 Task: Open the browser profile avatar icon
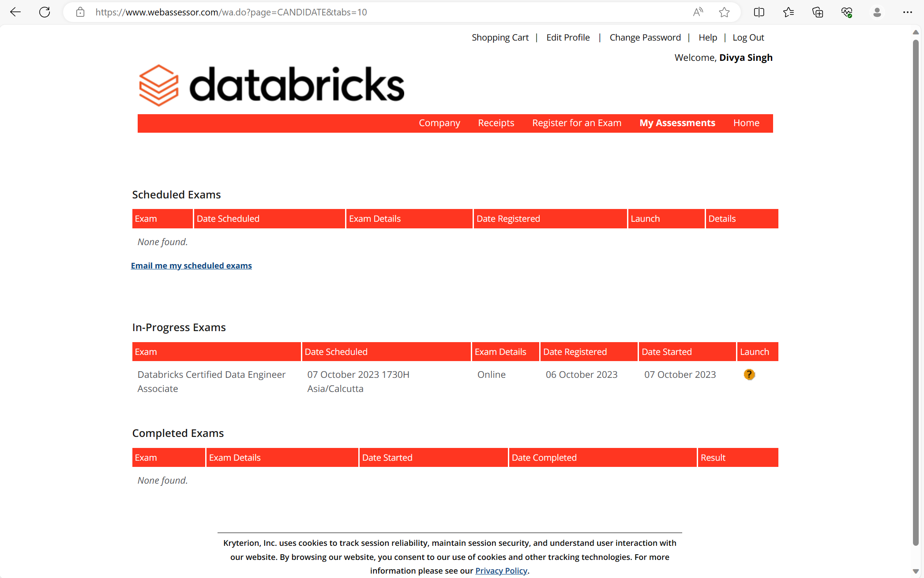point(877,12)
